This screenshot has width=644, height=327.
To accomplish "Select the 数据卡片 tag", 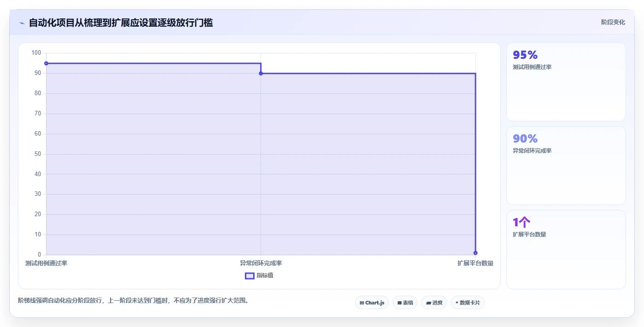I will click(x=468, y=303).
